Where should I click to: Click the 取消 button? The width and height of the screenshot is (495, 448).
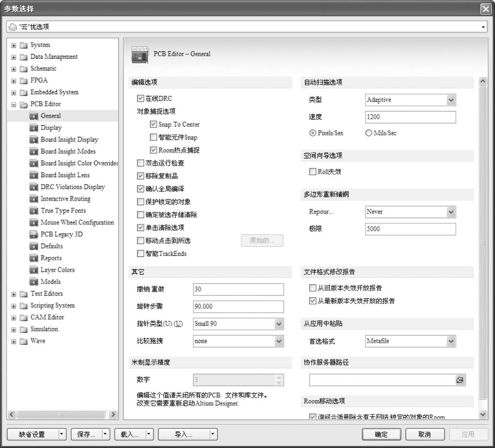click(x=425, y=434)
